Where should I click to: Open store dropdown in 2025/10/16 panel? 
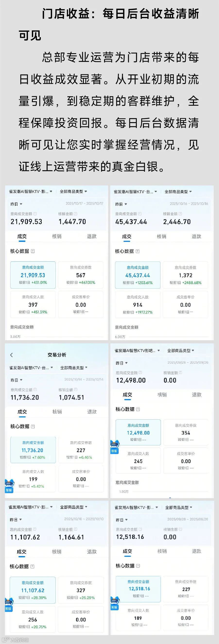click(x=135, y=192)
